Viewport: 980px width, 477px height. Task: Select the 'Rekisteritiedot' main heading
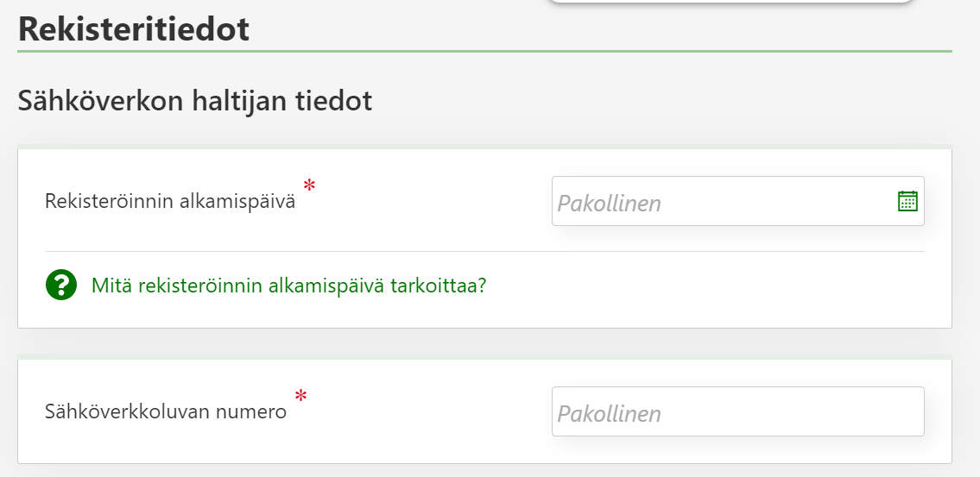[x=134, y=29]
